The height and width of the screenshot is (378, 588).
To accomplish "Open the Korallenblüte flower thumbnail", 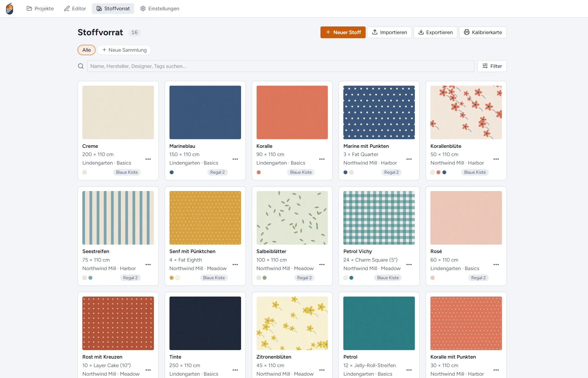I will (x=466, y=112).
